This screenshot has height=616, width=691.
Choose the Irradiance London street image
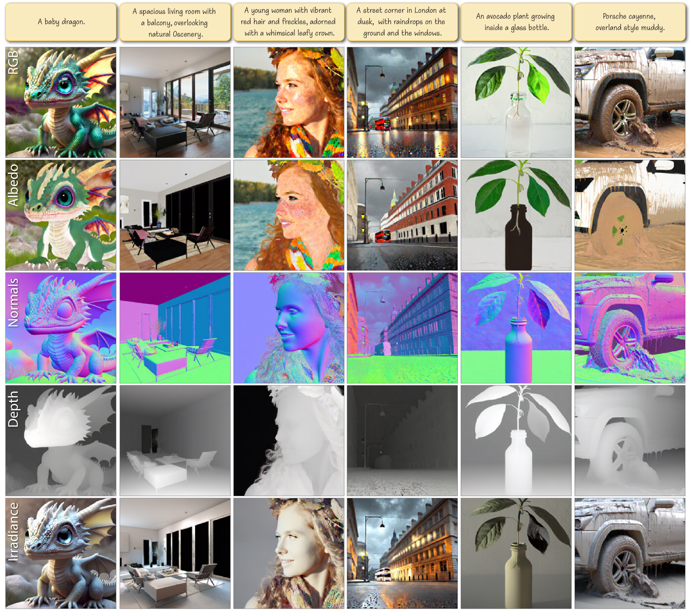[x=402, y=553]
